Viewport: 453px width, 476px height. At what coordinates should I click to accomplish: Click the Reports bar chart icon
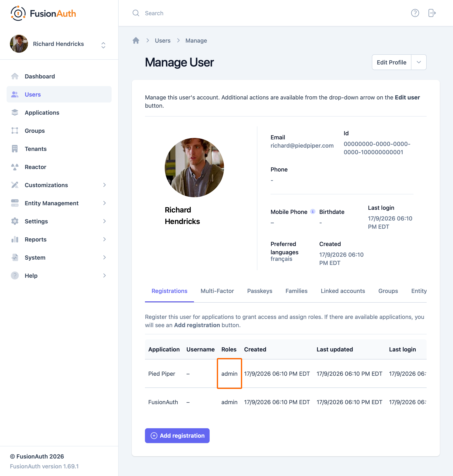tap(15, 239)
